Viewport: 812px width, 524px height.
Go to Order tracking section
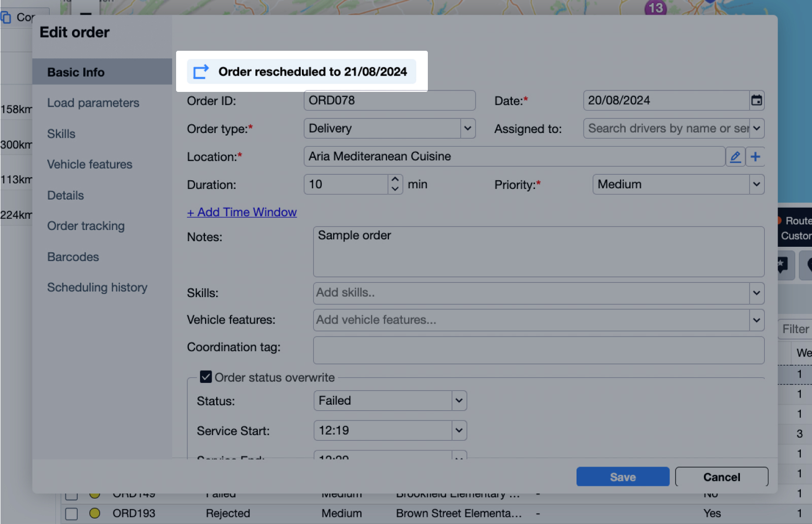click(86, 226)
